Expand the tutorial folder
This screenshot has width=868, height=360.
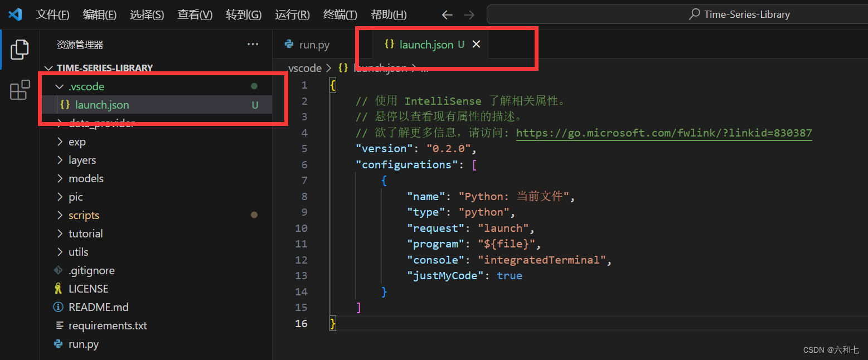pos(59,233)
